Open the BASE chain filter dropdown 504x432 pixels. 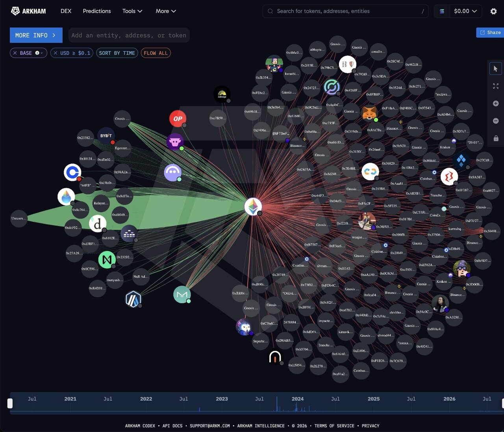click(39, 53)
